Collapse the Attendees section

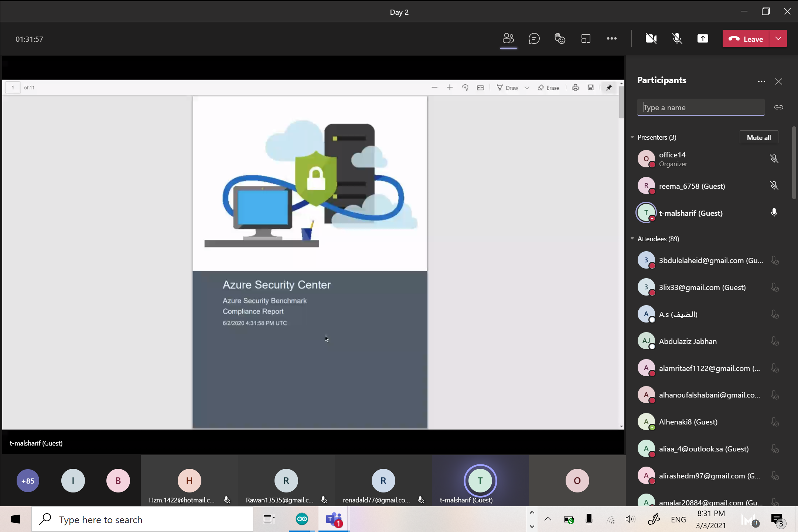pyautogui.click(x=632, y=239)
